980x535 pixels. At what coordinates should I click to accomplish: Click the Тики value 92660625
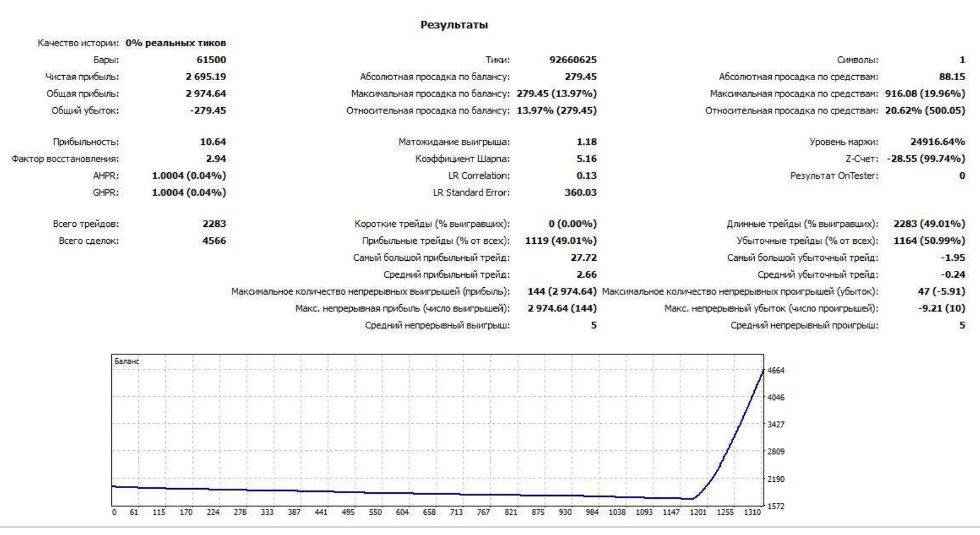[x=572, y=60]
